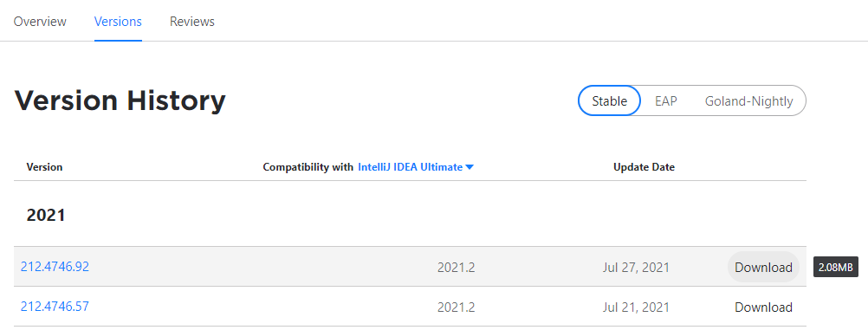
Task: Open version 212.4746.92 link
Action: 55,266
